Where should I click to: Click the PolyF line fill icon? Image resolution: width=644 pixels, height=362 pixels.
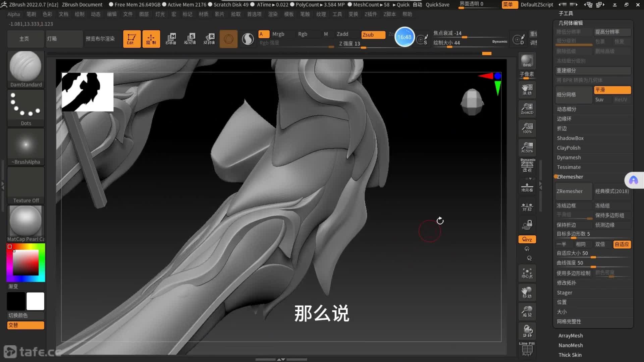click(527, 349)
